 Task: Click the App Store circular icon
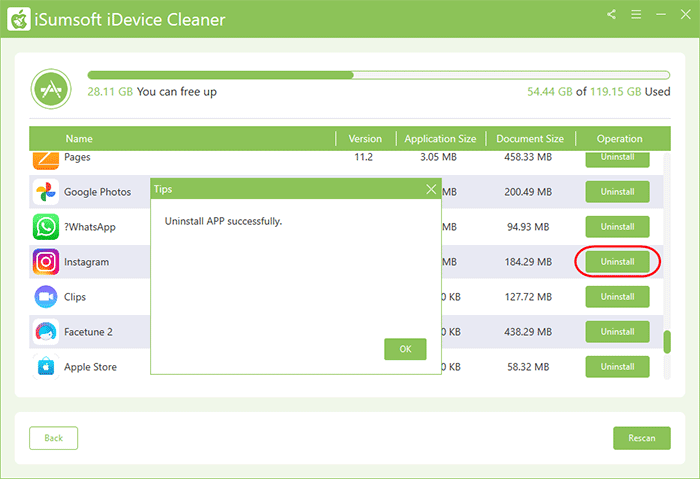[51, 89]
